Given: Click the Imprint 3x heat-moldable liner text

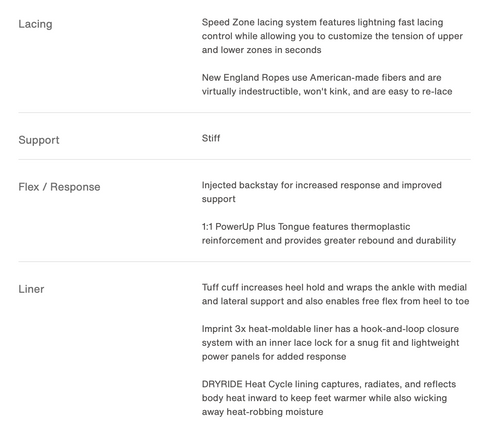Looking at the screenshot, I should tap(330, 343).
